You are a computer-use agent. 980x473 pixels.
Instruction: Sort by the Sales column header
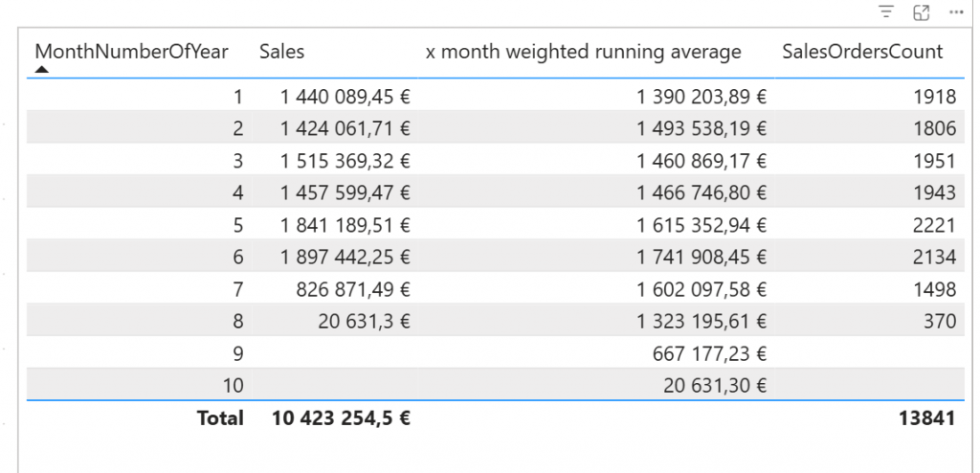tap(281, 52)
